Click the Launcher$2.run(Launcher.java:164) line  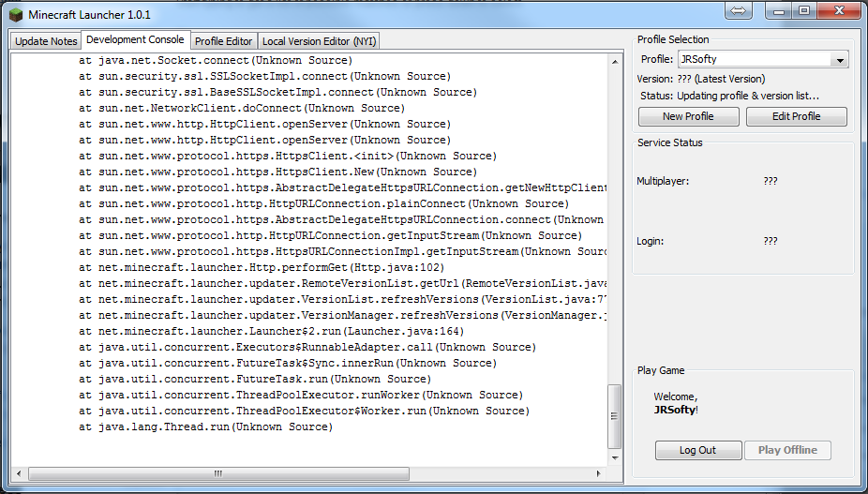pos(271,332)
